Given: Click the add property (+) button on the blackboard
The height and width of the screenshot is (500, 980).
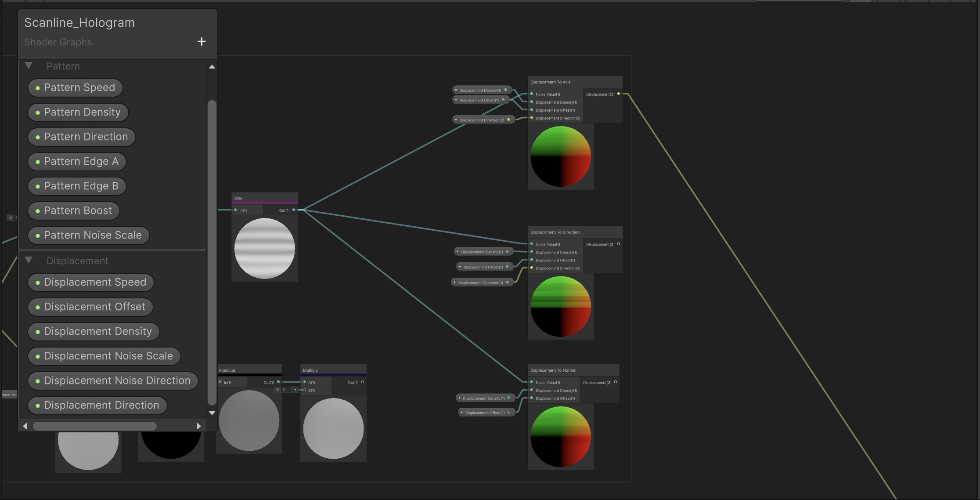Looking at the screenshot, I should click(202, 41).
